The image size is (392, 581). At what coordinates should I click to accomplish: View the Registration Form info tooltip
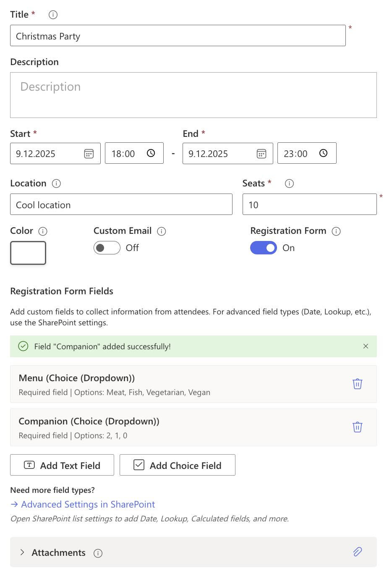coord(336,231)
